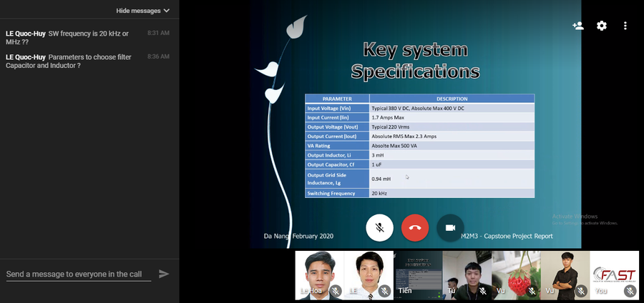The image size is (644, 303).
Task: Click the Hide messages label
Action: point(138,11)
